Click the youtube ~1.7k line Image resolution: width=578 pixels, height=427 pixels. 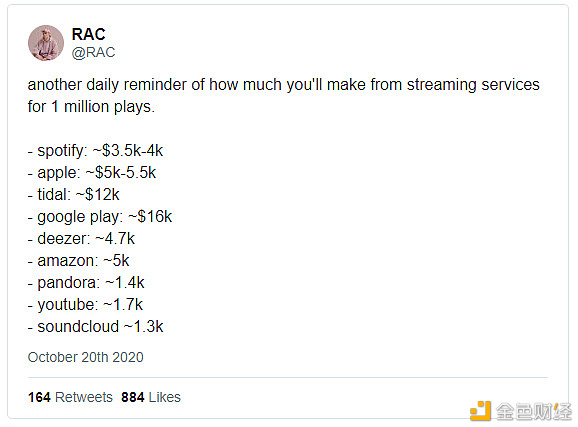85,305
